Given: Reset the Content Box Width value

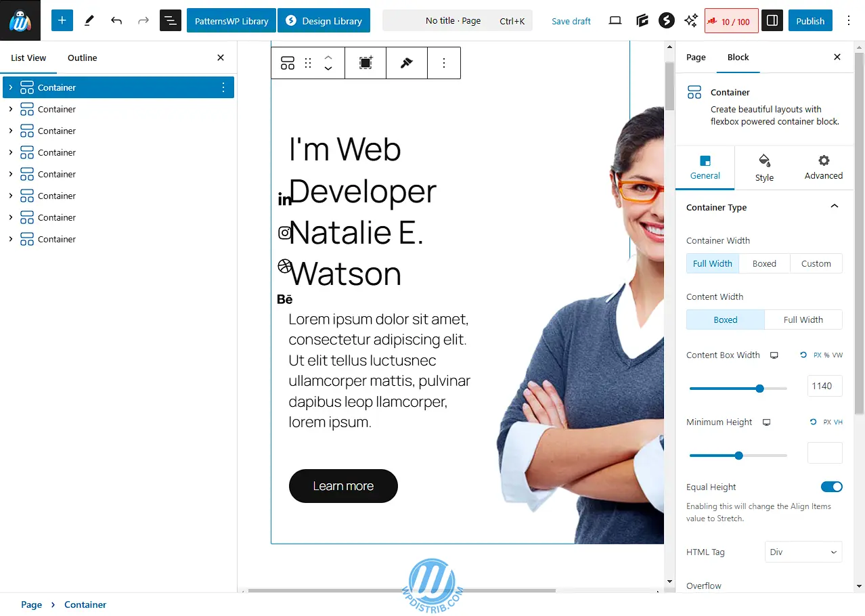Looking at the screenshot, I should coord(803,355).
